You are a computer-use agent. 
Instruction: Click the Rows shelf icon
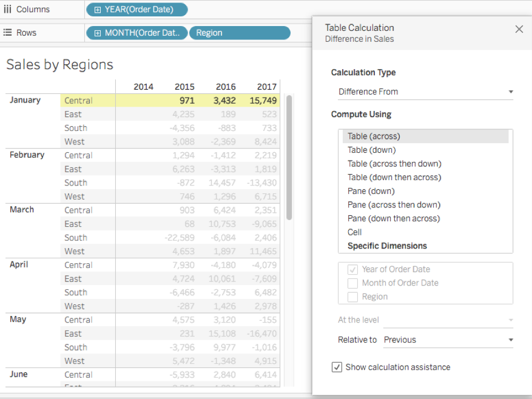coord(8,33)
